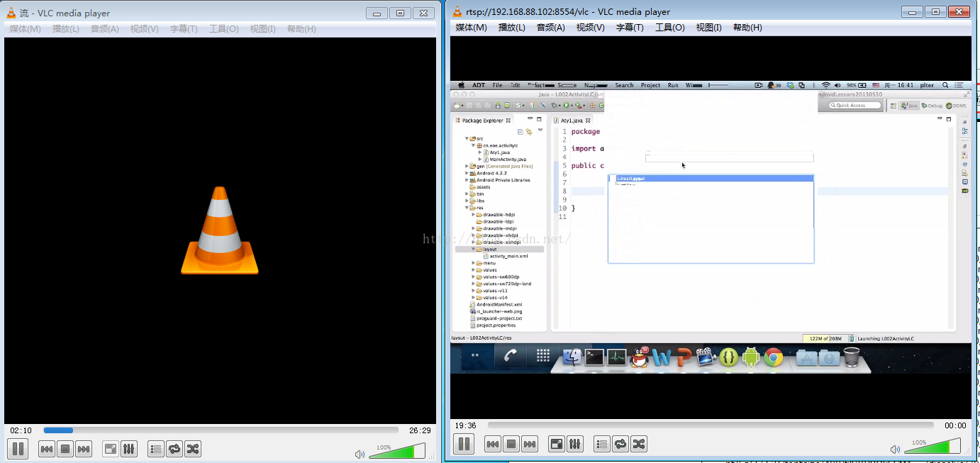Open 字幕(T) menu in right VLC window
This screenshot has width=980, height=463.
click(x=630, y=27)
